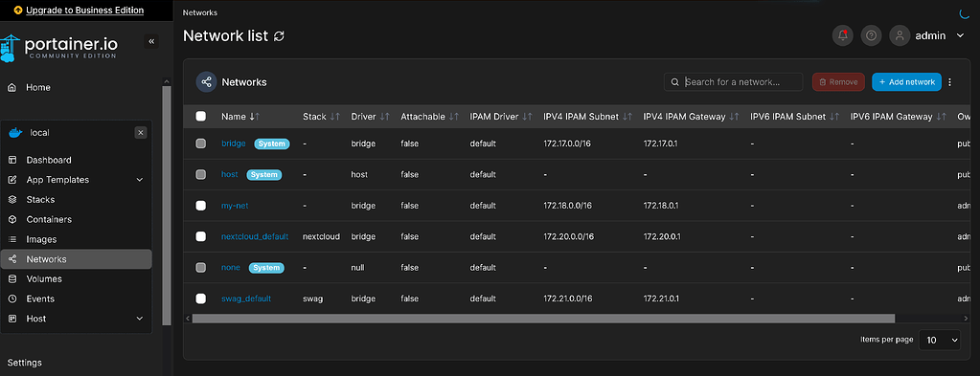Sort by Attachable column arrows
This screenshot has height=376, width=980.
454,116
